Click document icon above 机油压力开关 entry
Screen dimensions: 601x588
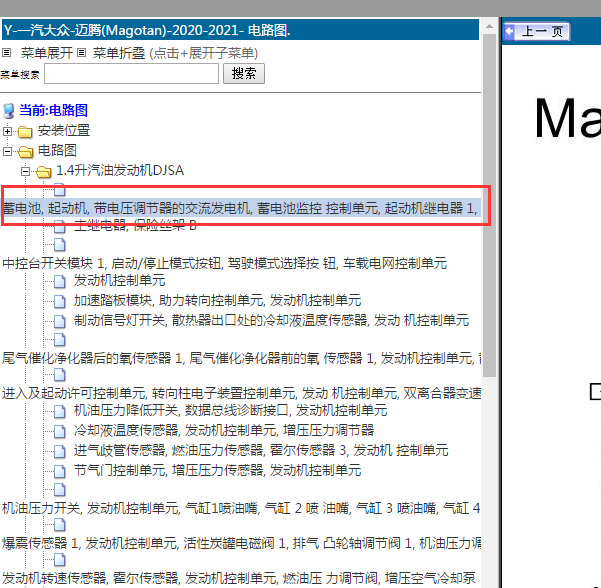coord(59,490)
